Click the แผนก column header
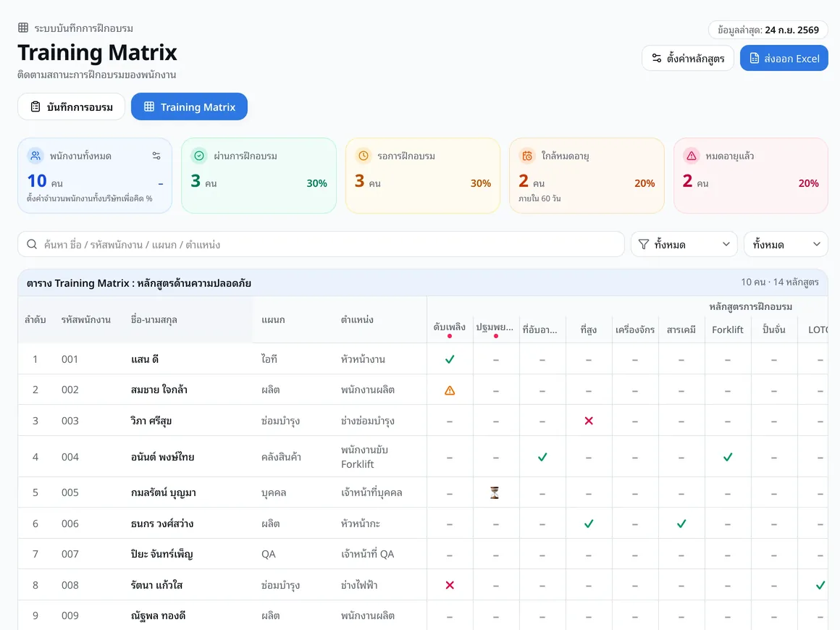The height and width of the screenshot is (630, 840). click(273, 320)
